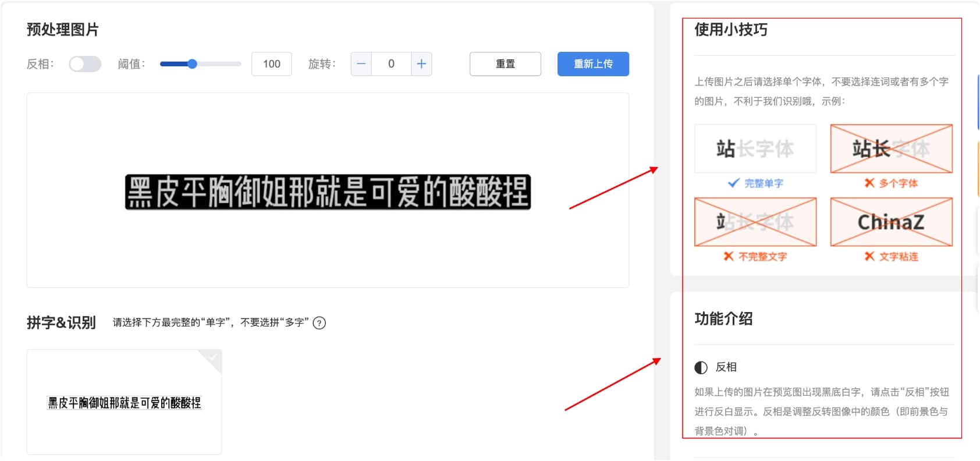Image resolution: width=980 pixels, height=461 pixels.
Task: Click the red X icon by 多个字体
Action: click(x=869, y=183)
